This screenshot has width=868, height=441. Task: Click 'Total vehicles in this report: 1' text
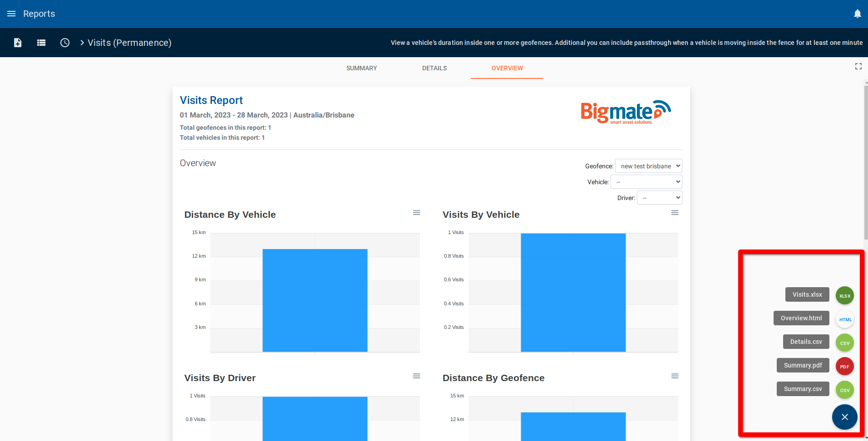tap(222, 137)
